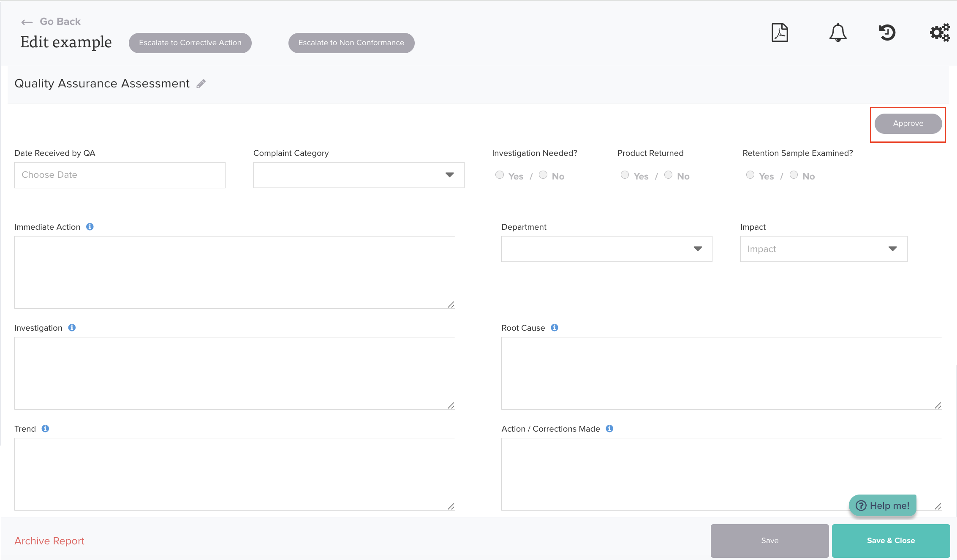Viewport: 957px width, 560px height.
Task: Open the Complaint Category dropdown
Action: click(x=359, y=175)
